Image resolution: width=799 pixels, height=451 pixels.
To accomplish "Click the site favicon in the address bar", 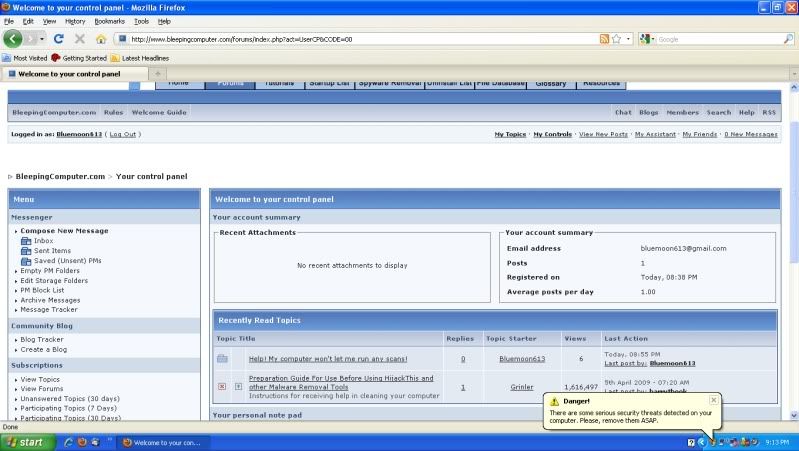I will [x=122, y=39].
